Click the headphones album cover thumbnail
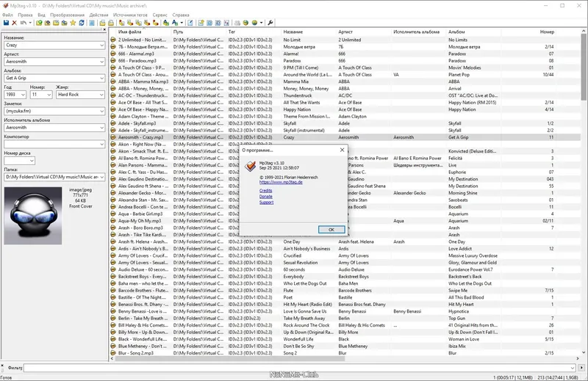The width and height of the screenshot is (588, 381). [x=33, y=216]
